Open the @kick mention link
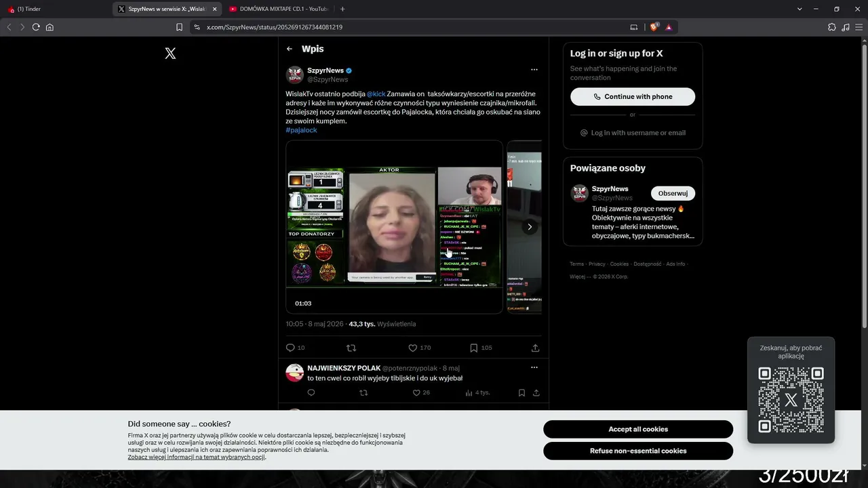Screen dimensions: 868x488 [376, 94]
